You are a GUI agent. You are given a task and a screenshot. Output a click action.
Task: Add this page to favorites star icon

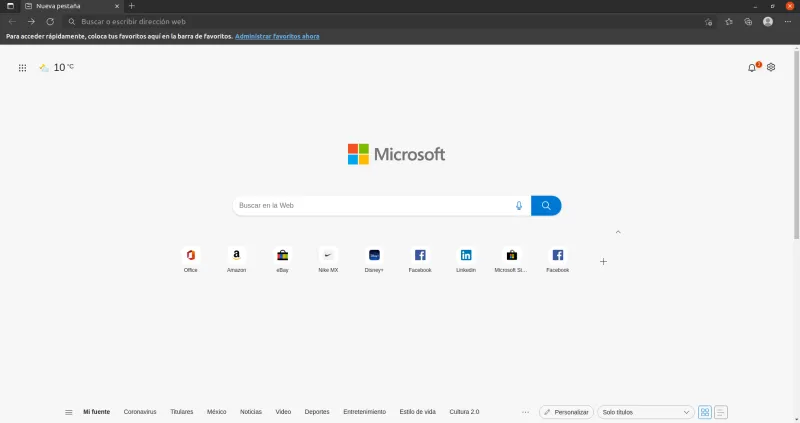(708, 22)
